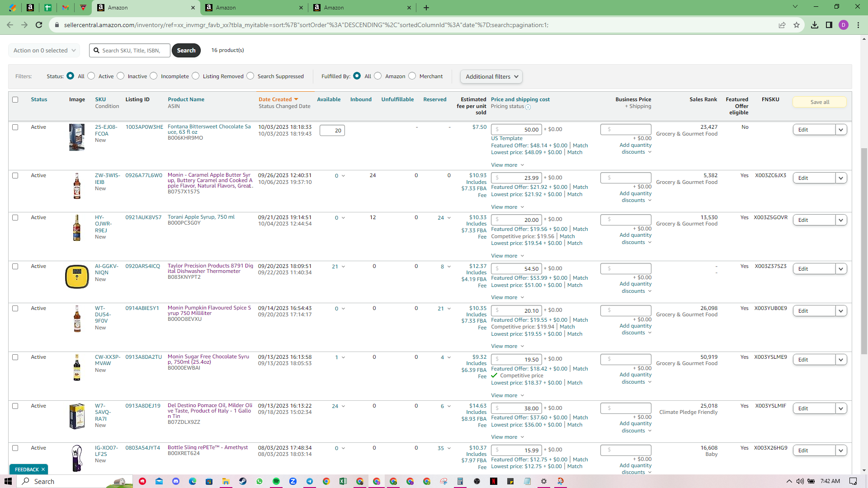
Task: Open Discord from the taskbar
Action: coord(176,481)
